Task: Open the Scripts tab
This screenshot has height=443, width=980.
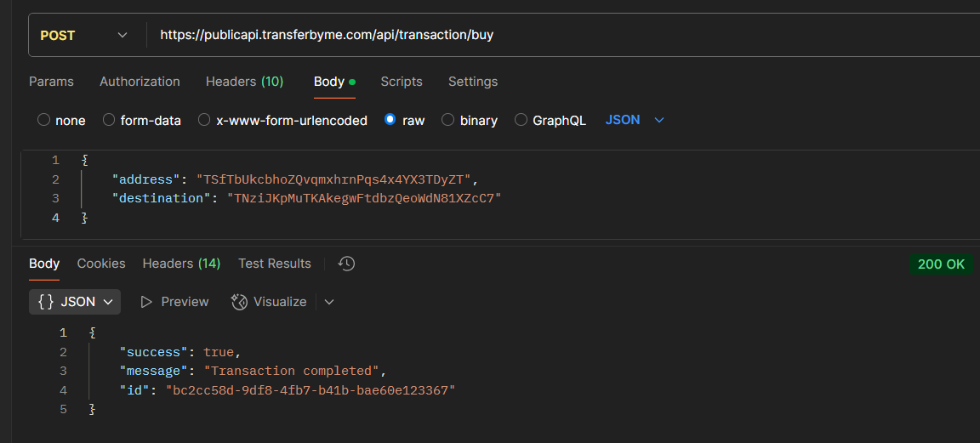Action: [402, 82]
